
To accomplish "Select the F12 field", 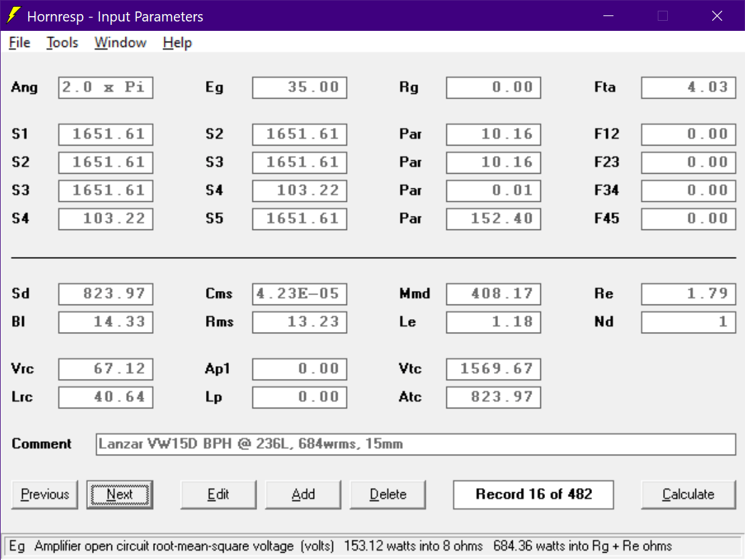I will [x=688, y=135].
